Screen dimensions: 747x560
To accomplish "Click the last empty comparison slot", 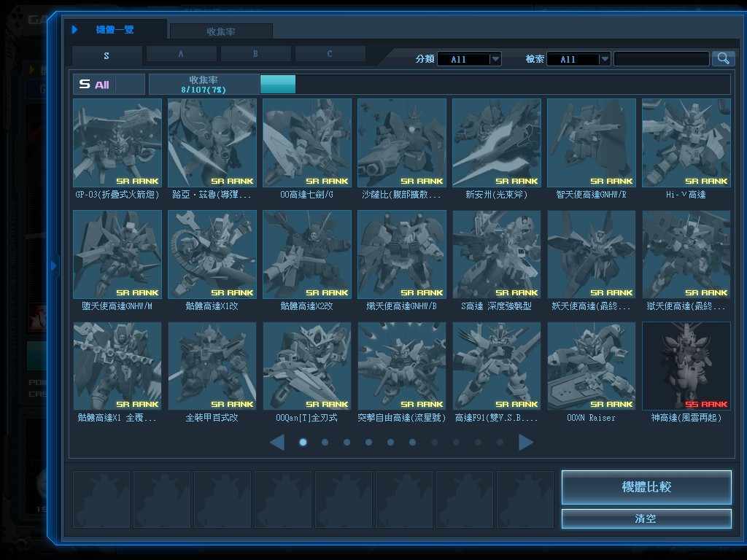I will point(525,499).
